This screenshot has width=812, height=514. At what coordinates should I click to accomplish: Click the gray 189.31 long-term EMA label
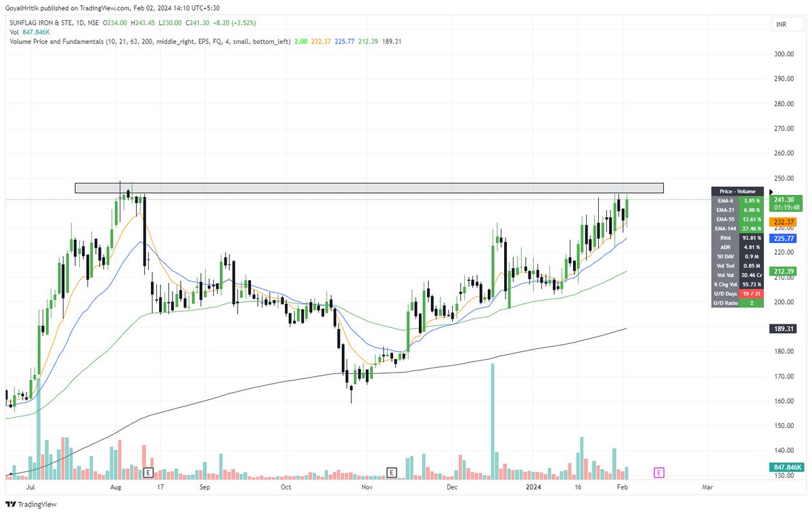783,329
